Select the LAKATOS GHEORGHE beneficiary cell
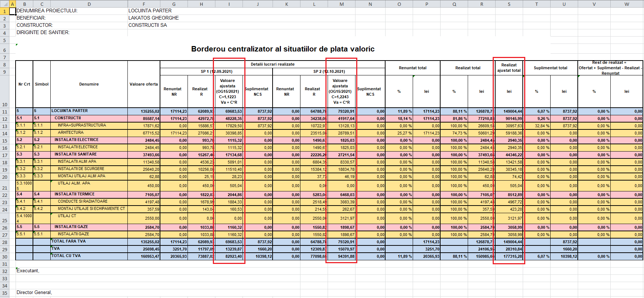The image size is (644, 298). tap(153, 18)
